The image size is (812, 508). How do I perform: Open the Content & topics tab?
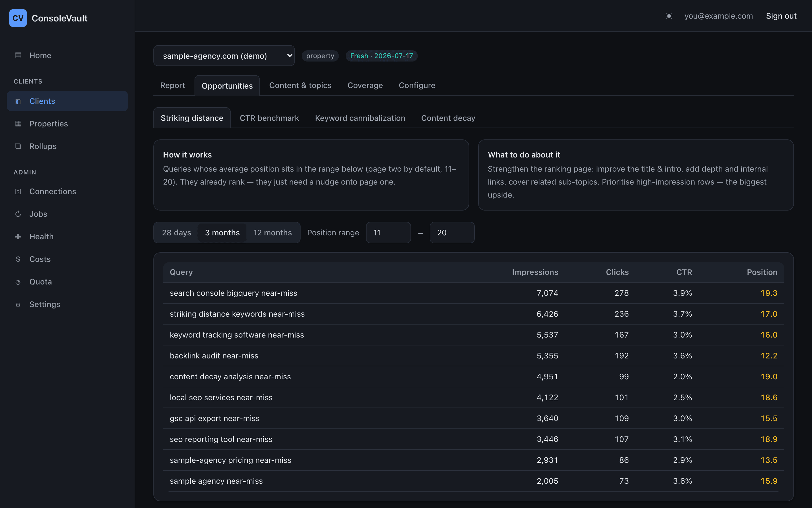click(x=300, y=85)
